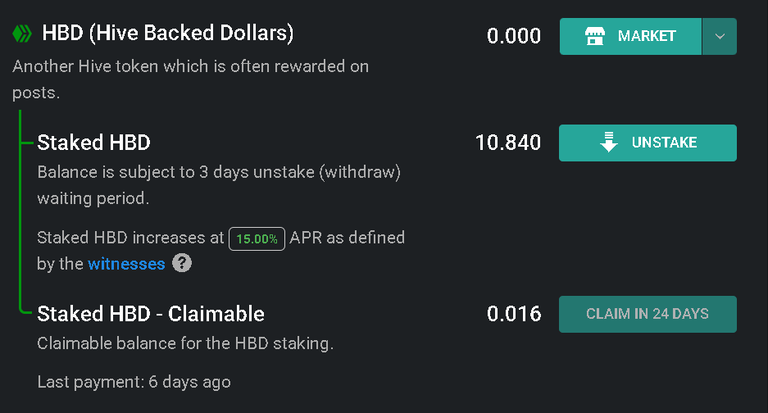Screen dimensions: 768x413
Task: Click the 0.016 claimable balance
Action: click(514, 314)
